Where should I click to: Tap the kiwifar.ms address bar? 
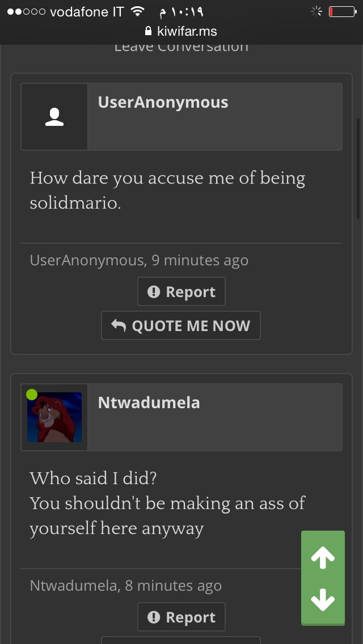[181, 31]
